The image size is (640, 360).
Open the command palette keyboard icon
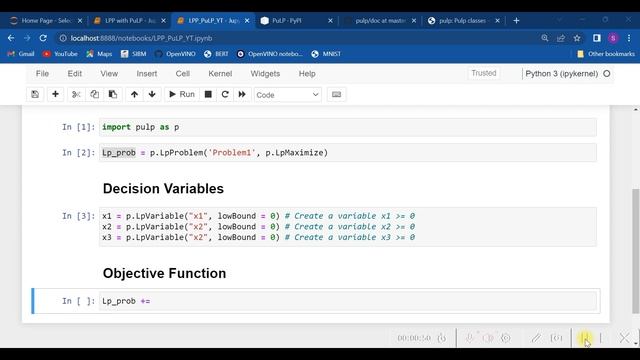[336, 95]
